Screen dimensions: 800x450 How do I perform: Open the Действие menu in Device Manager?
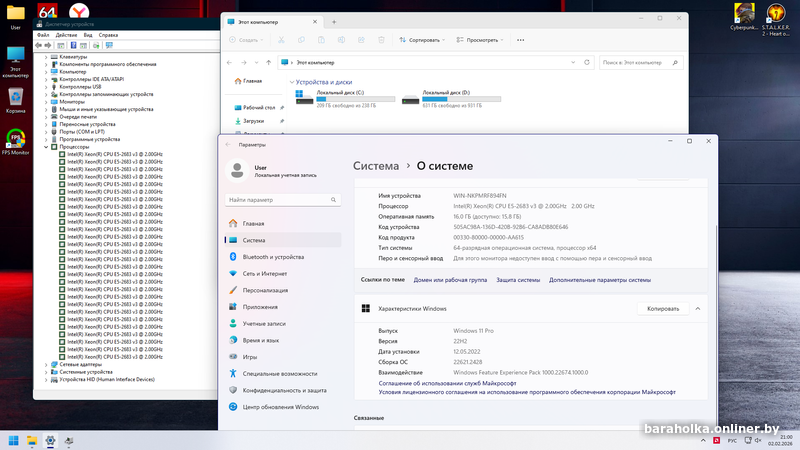click(x=67, y=35)
